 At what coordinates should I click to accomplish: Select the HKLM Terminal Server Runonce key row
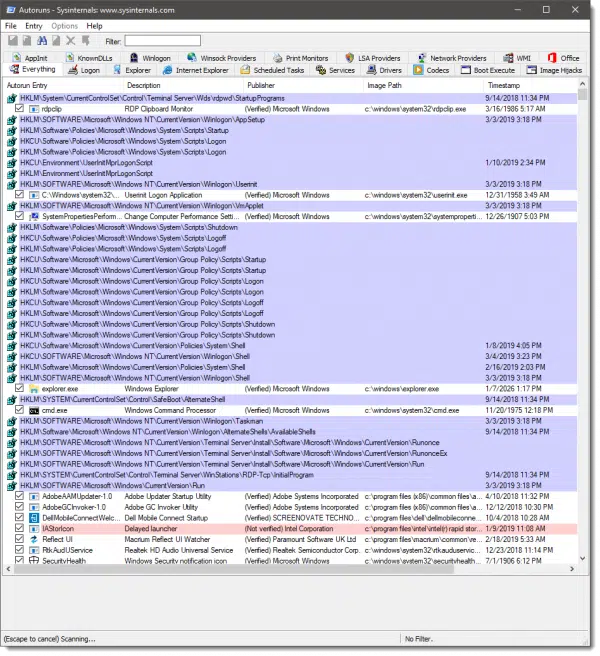coord(297,443)
